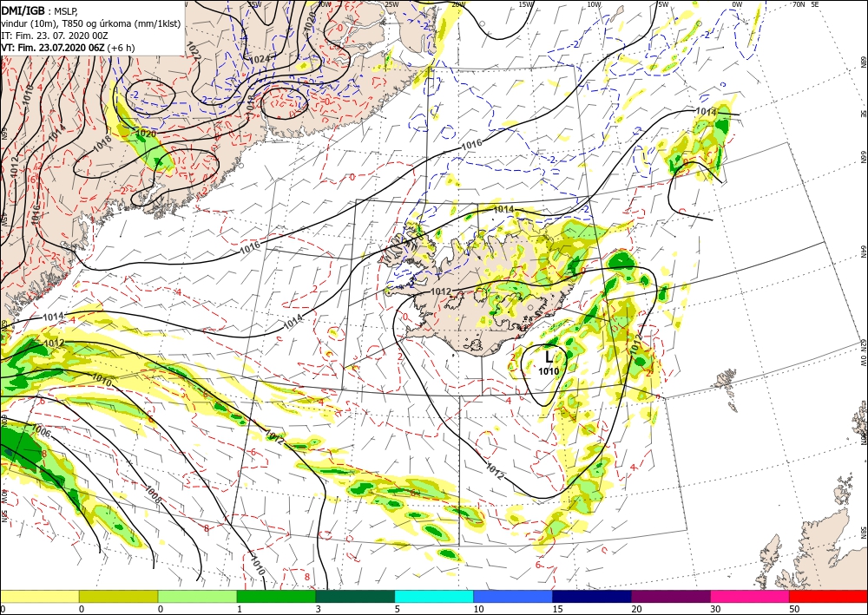
Task: Click the '10W' longitude label
Action: (x=594, y=4)
